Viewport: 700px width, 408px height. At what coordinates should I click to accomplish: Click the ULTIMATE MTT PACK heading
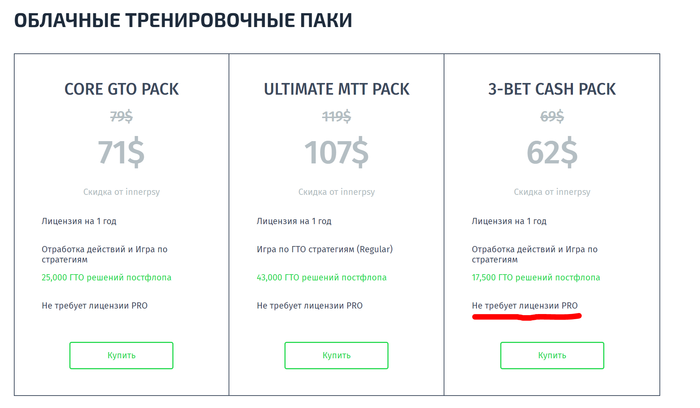click(x=336, y=89)
